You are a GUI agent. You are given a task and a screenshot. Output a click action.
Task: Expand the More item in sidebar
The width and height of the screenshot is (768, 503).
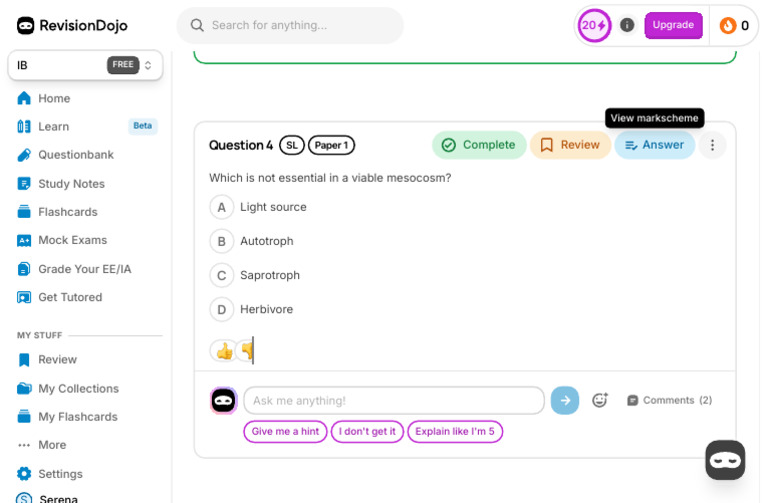pyautogui.click(x=51, y=445)
